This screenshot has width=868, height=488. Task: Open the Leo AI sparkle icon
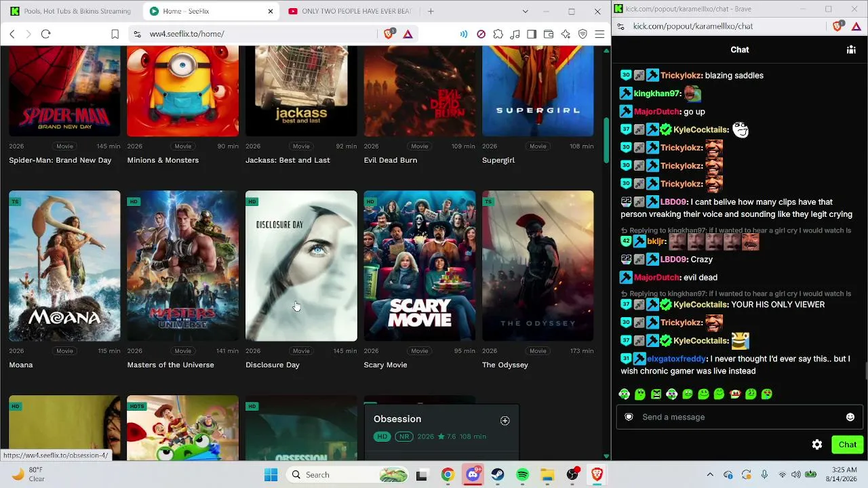point(566,34)
